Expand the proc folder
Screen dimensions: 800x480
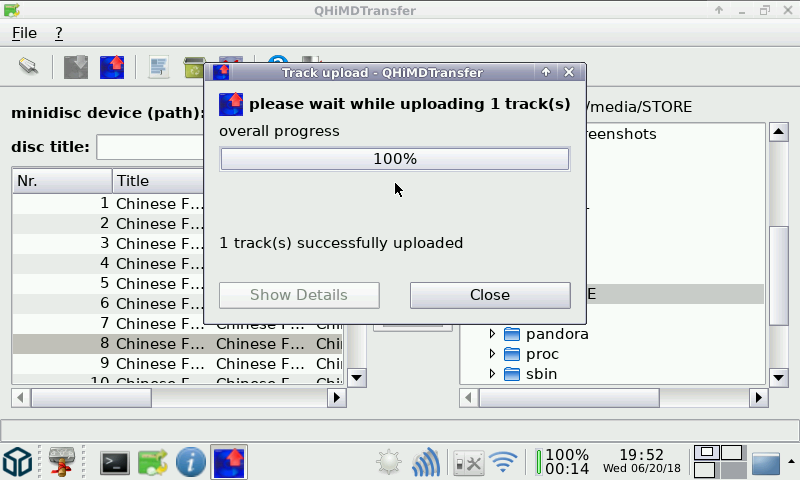tap(492, 354)
